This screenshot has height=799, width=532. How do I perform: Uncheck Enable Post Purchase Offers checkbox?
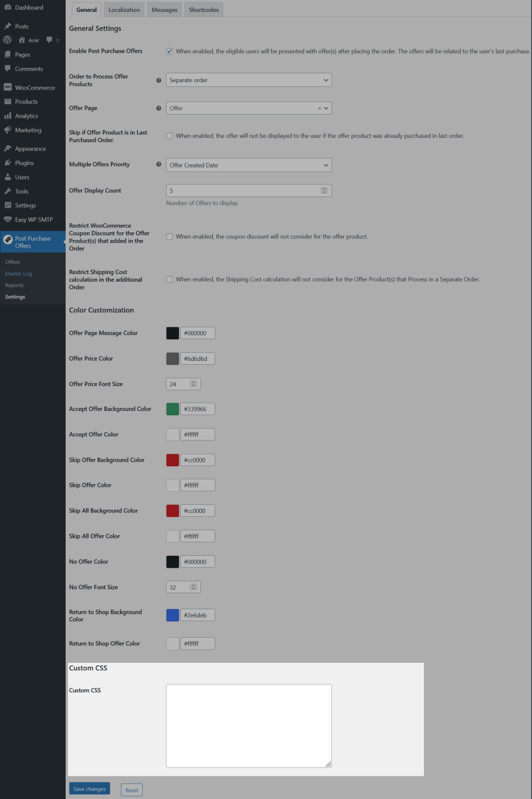pyautogui.click(x=169, y=52)
